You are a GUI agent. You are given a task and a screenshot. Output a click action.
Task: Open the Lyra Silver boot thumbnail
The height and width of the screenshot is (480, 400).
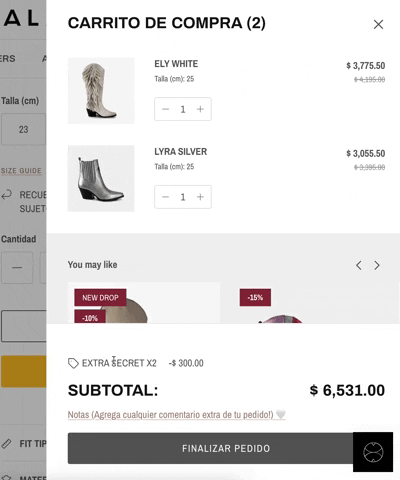click(101, 178)
